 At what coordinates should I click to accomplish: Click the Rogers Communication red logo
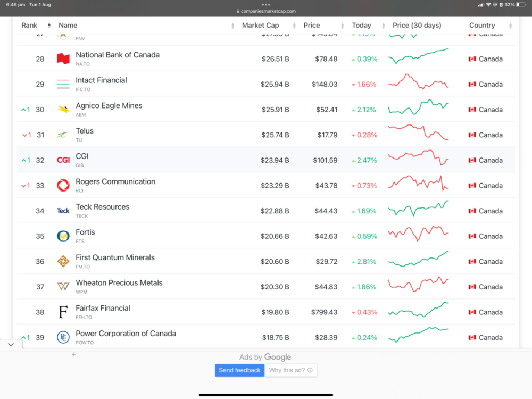(63, 186)
